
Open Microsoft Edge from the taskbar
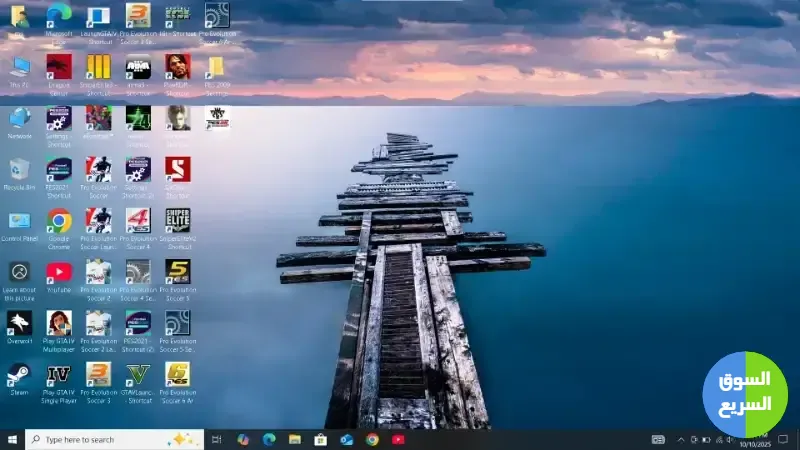(x=269, y=439)
